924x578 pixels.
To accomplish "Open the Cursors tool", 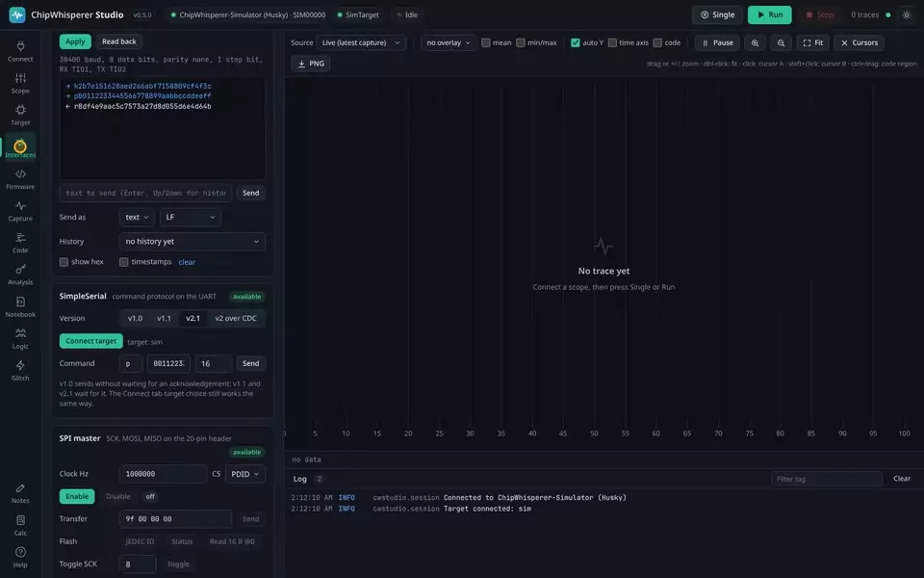I will 859,42.
